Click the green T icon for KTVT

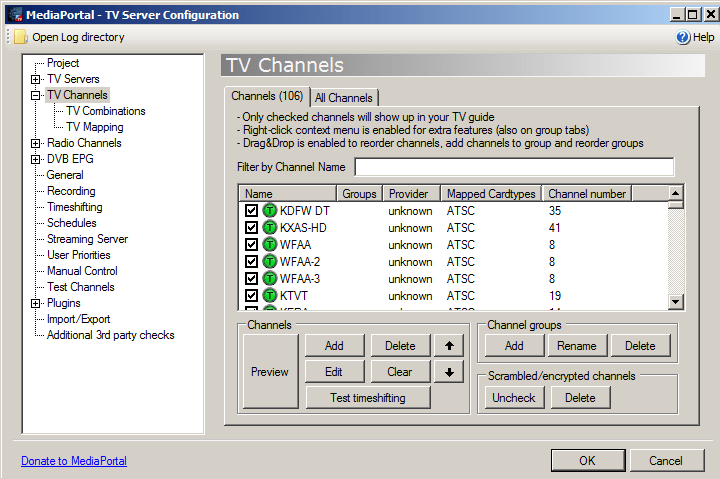point(270,296)
